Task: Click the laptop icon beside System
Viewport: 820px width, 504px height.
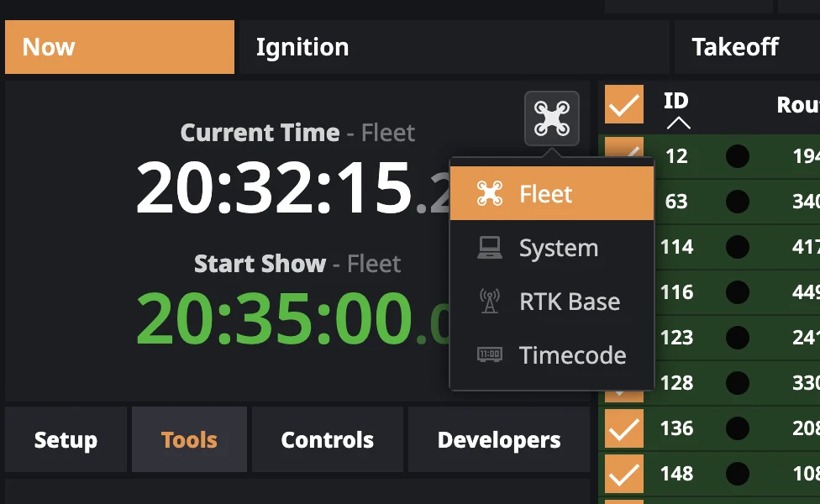Action: [490, 248]
